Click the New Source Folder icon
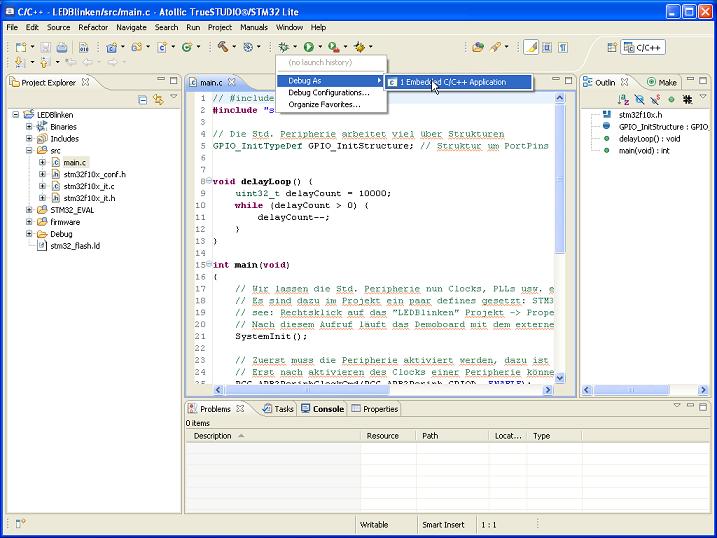Screen dimensions: 717x538 coord(136,47)
